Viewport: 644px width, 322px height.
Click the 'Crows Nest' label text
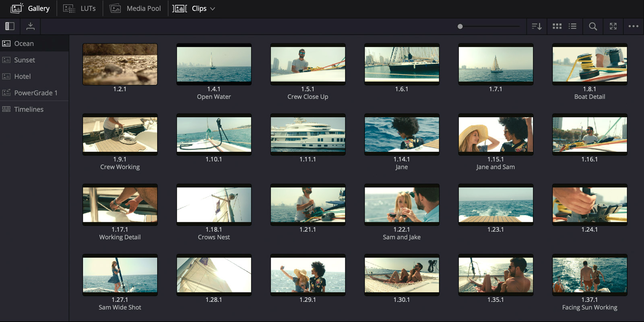pos(214,237)
